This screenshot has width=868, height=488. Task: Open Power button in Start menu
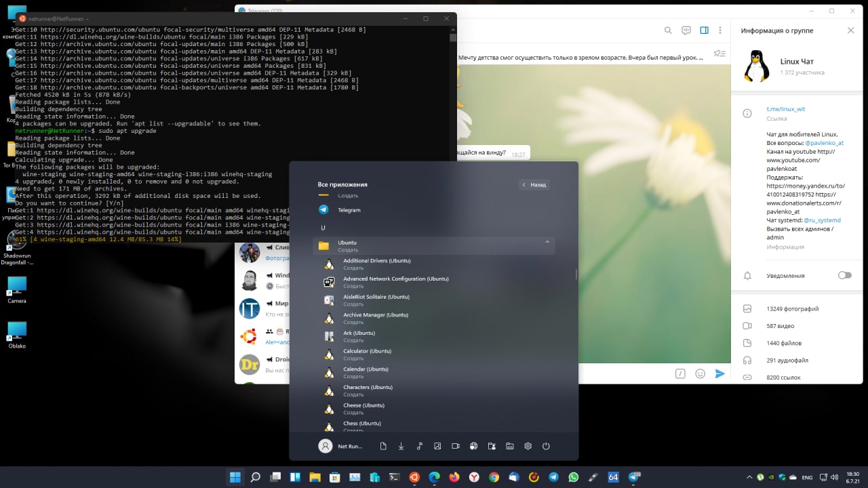pyautogui.click(x=546, y=446)
